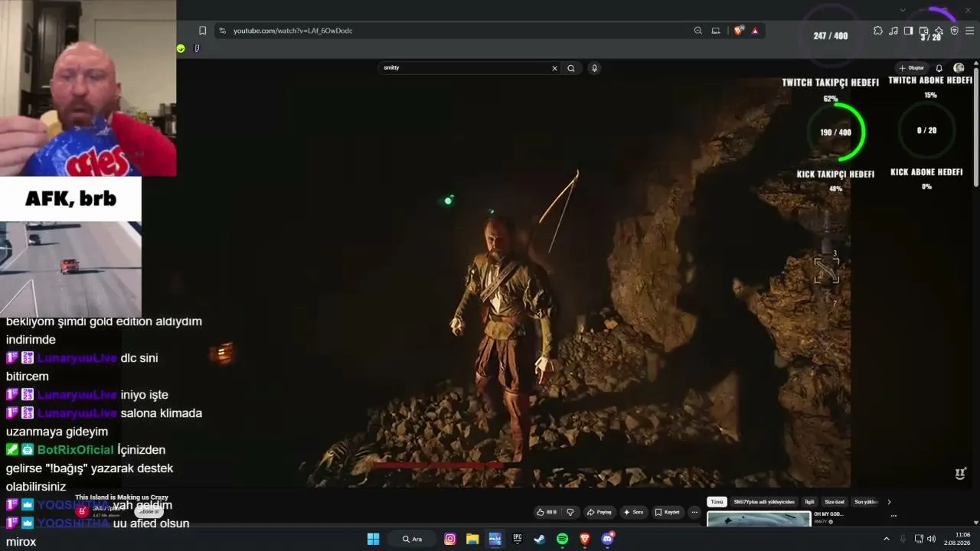Viewport: 980px width, 551px height.
Task: Start YouTube voice search with microphone
Action: tap(594, 68)
